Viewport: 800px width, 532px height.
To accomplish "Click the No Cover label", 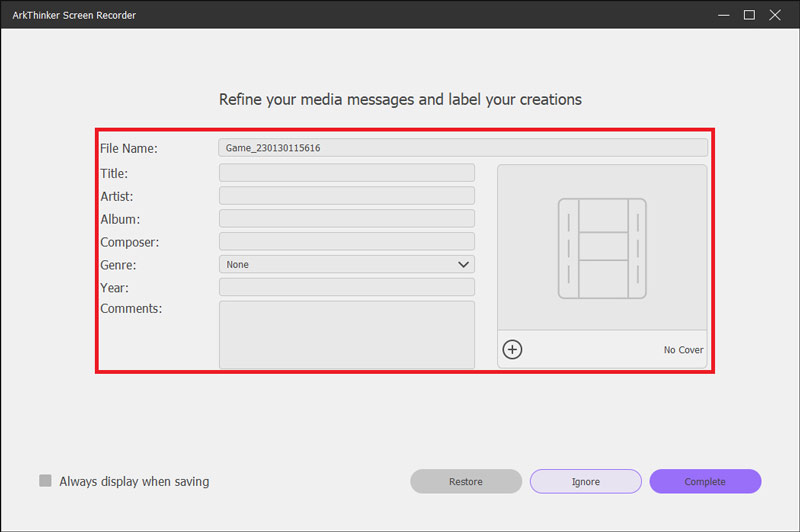I will click(x=683, y=350).
